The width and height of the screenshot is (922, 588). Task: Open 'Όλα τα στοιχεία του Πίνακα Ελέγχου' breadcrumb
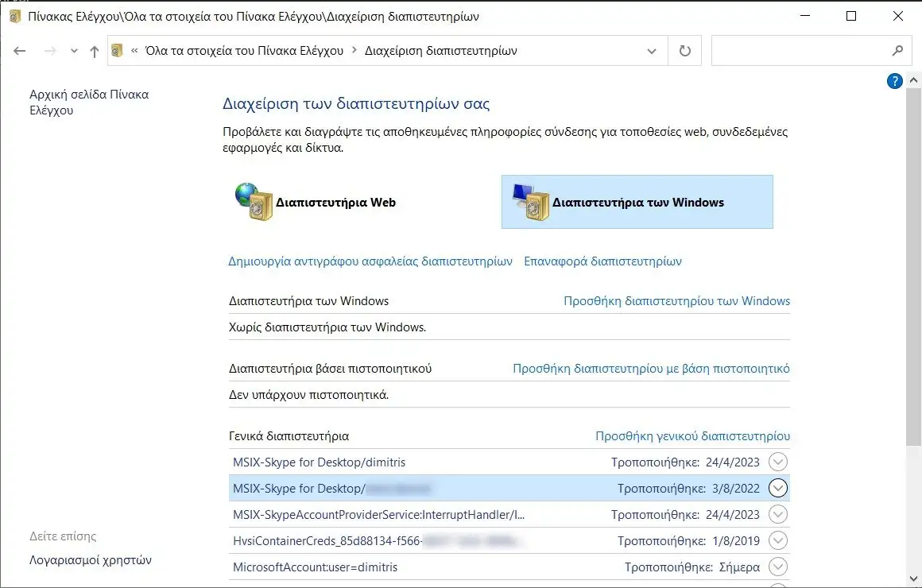point(244,51)
